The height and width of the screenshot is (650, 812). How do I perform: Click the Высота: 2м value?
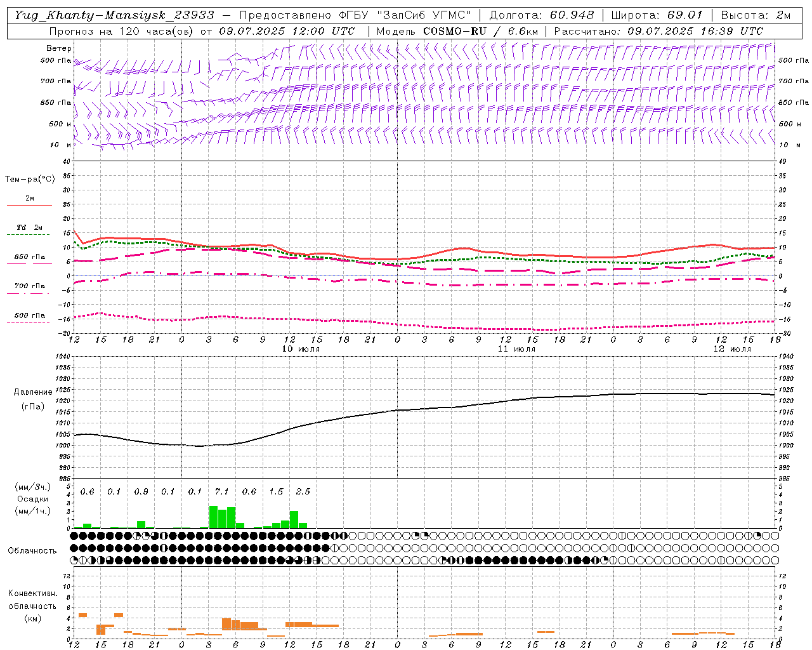point(755,15)
